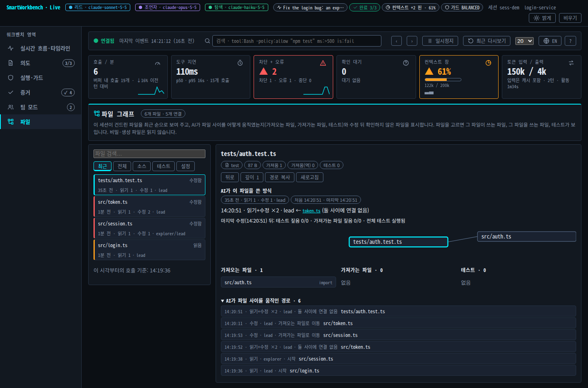The height and width of the screenshot is (388, 588).
Task: Open 실행·가드 shield icon item
Action: 41,78
